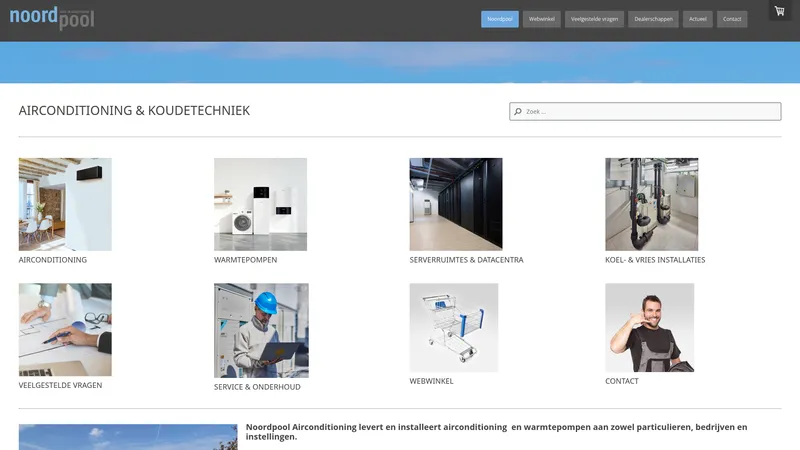Open the Warmtepompen thumbnail image
Image resolution: width=800 pixels, height=450 pixels.
point(260,204)
